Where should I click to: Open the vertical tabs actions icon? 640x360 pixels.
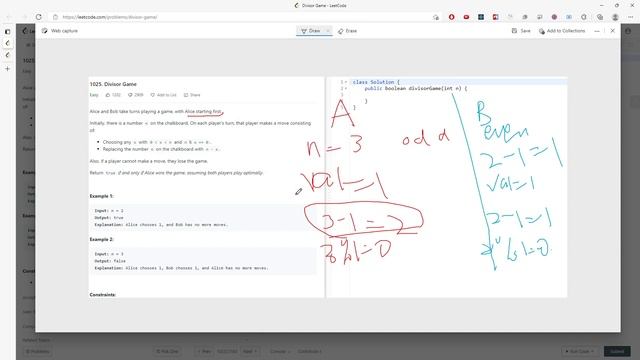click(x=7, y=31)
